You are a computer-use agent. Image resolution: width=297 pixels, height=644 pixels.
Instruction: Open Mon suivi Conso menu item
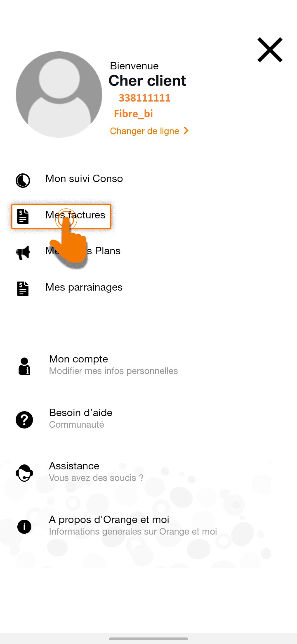[x=148, y=179]
